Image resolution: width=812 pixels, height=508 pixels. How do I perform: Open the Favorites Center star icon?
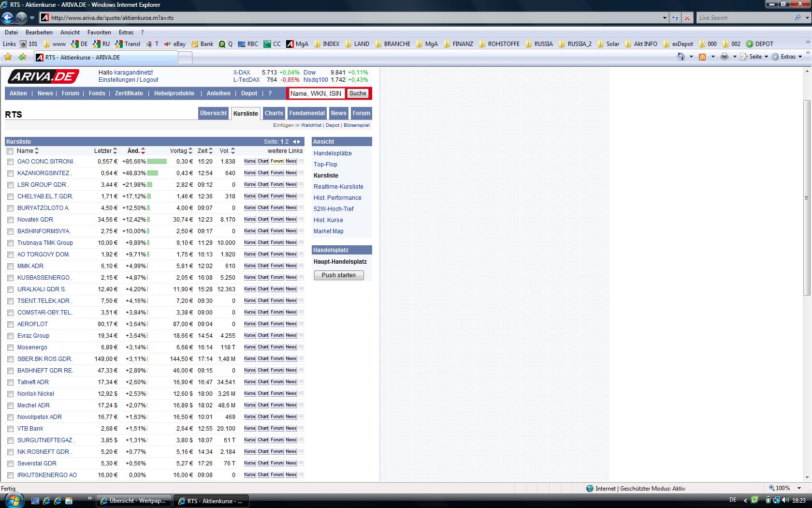(8, 57)
